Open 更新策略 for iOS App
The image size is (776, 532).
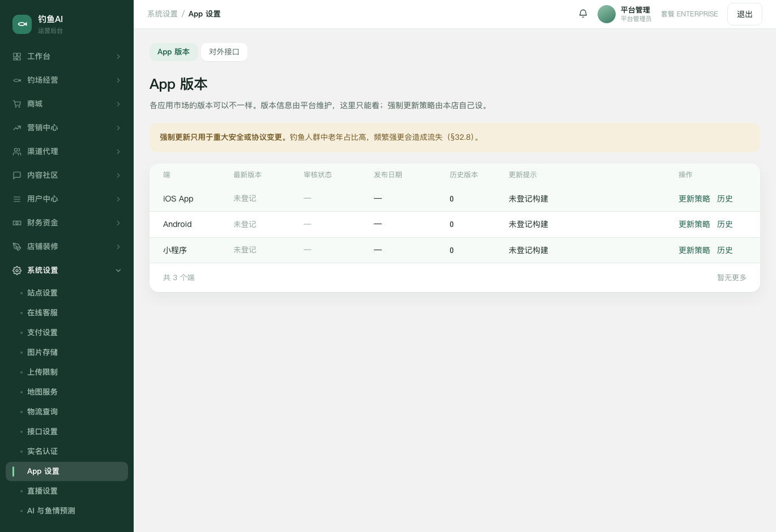coord(694,199)
